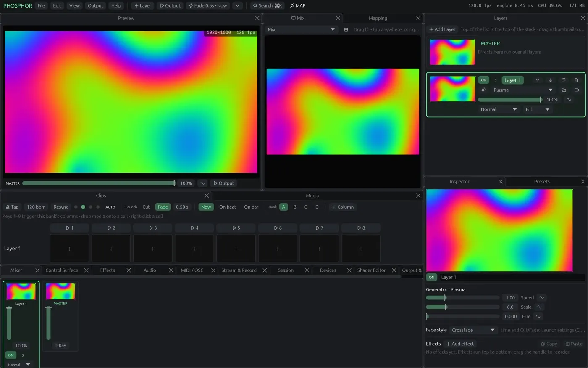588x368 pixels.
Task: Select Cut launch mode
Action: [146, 207]
